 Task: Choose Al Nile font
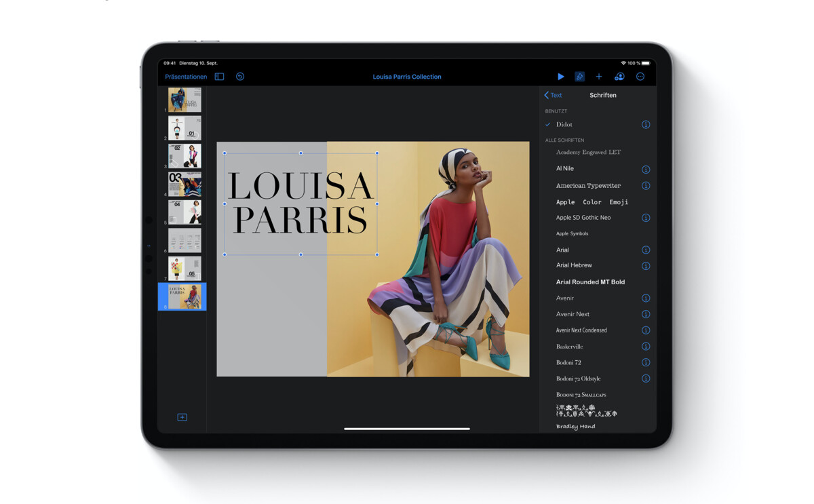click(565, 168)
